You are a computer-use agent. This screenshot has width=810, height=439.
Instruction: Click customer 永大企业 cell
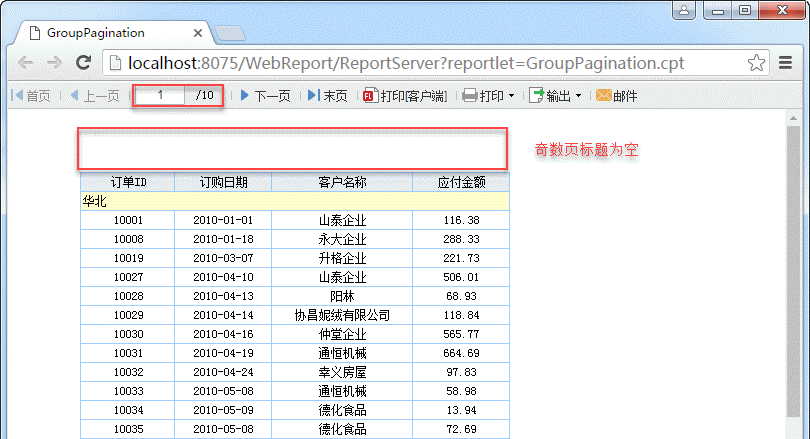342,239
